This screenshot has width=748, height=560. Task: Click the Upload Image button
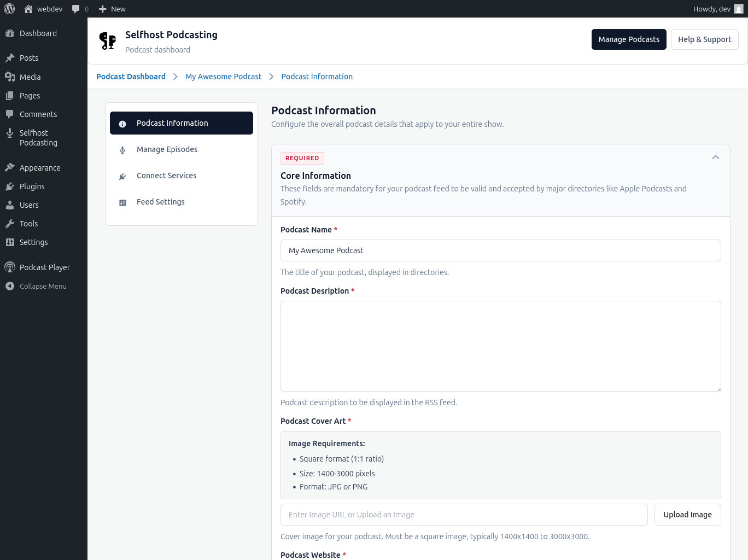(x=687, y=515)
